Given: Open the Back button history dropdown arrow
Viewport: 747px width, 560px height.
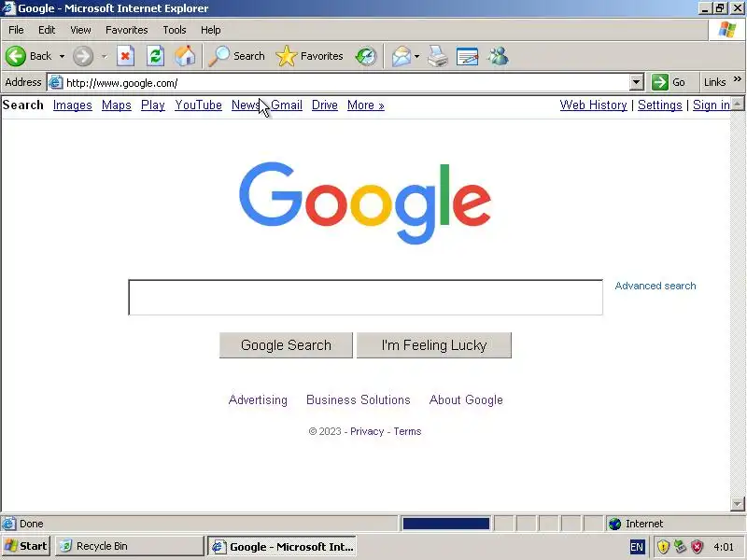Looking at the screenshot, I should 62,56.
